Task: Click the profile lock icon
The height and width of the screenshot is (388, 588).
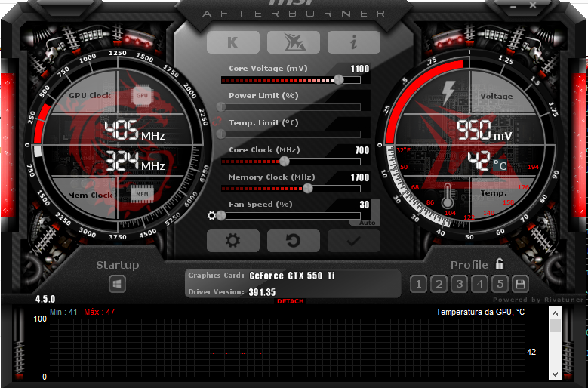Action: (x=500, y=264)
